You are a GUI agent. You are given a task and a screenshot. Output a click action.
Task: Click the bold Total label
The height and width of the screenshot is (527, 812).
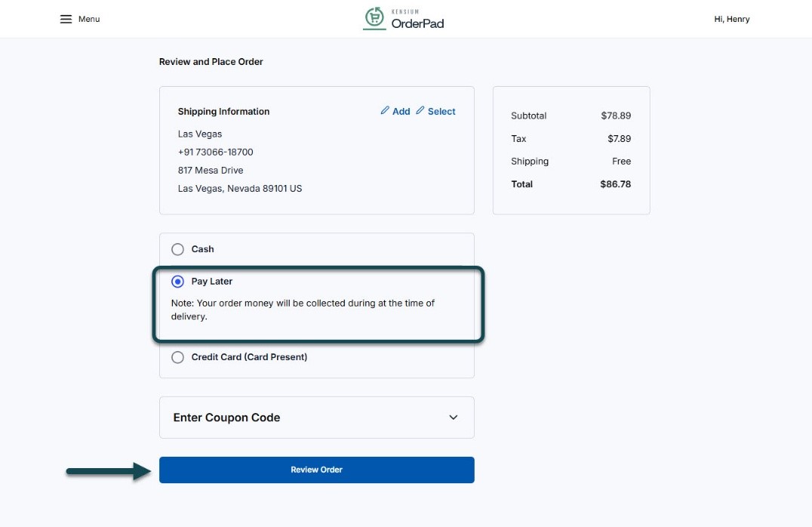pyautogui.click(x=521, y=184)
